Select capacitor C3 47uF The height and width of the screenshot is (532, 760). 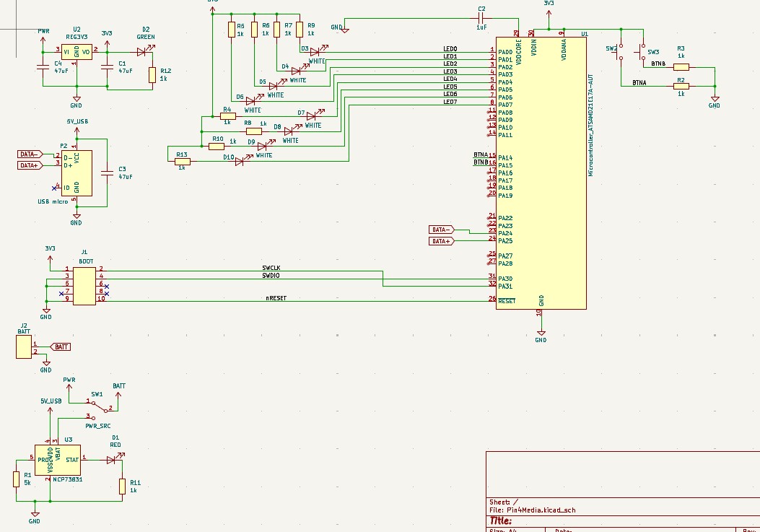[108, 172]
